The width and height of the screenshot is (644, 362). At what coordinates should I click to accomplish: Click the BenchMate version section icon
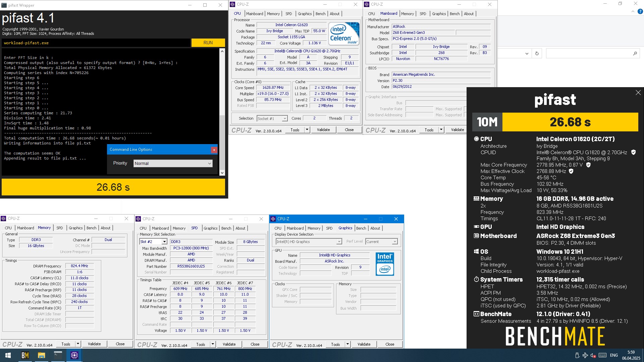[x=476, y=314]
